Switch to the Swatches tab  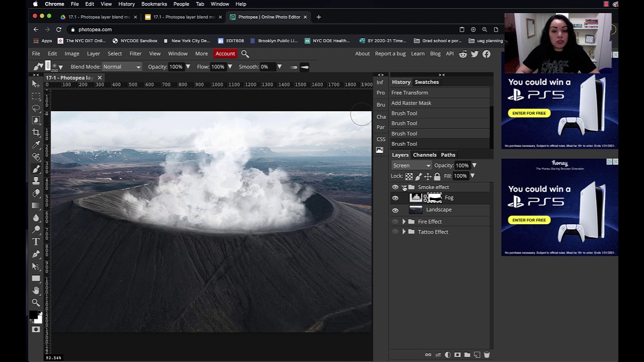[427, 82]
